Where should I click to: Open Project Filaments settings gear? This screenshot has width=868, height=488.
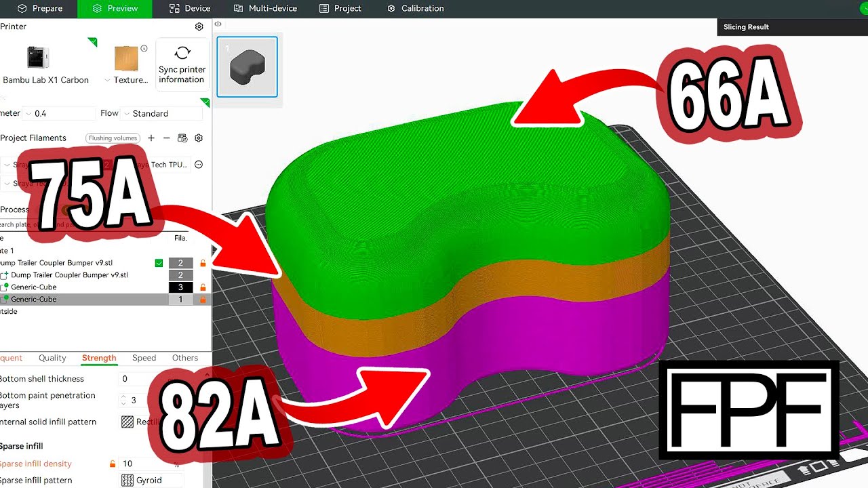199,138
